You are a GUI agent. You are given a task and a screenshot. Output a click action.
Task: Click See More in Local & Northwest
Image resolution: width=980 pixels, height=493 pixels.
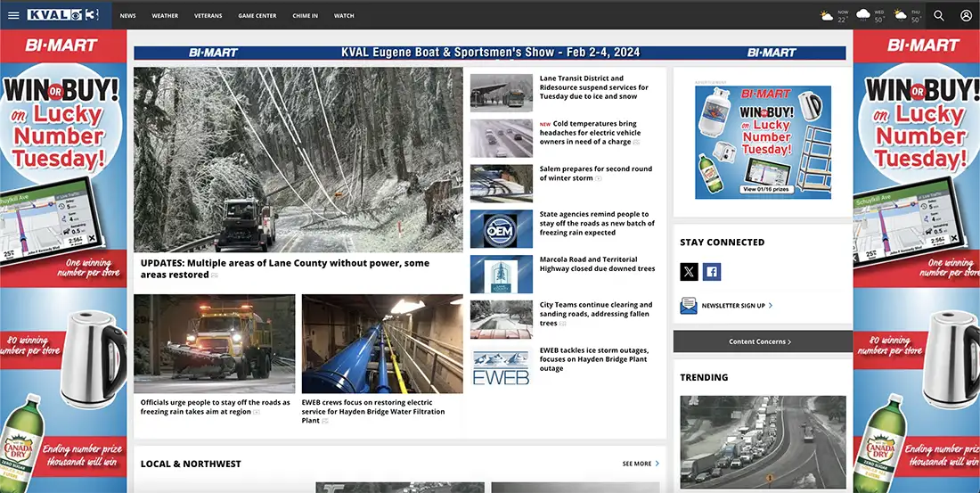coord(641,464)
